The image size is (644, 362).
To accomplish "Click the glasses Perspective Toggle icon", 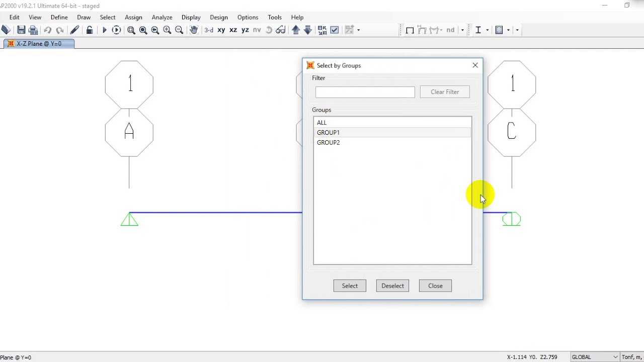I will tap(281, 30).
